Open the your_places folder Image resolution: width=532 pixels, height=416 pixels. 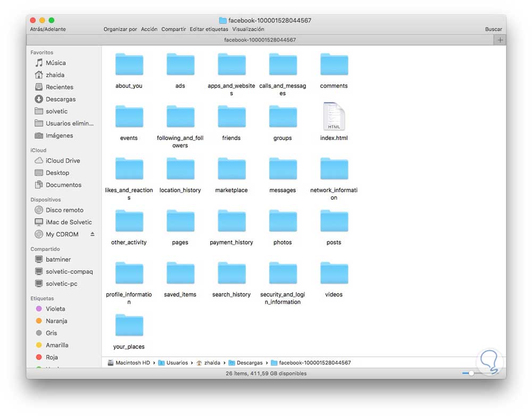[x=129, y=326]
